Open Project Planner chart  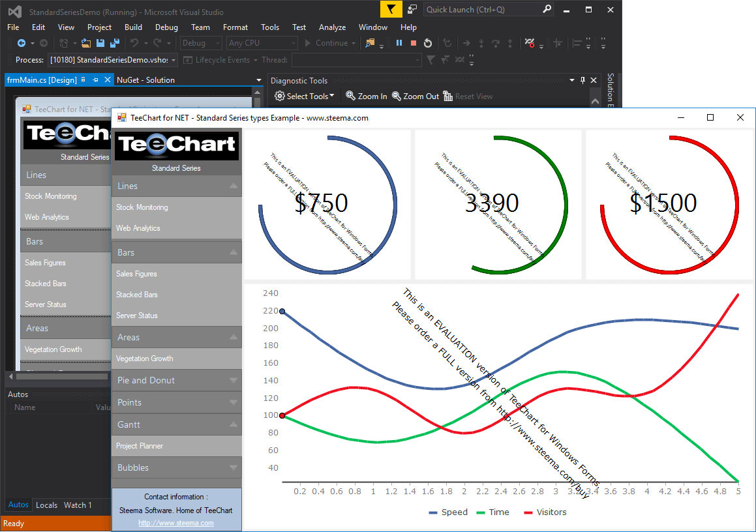click(x=177, y=446)
